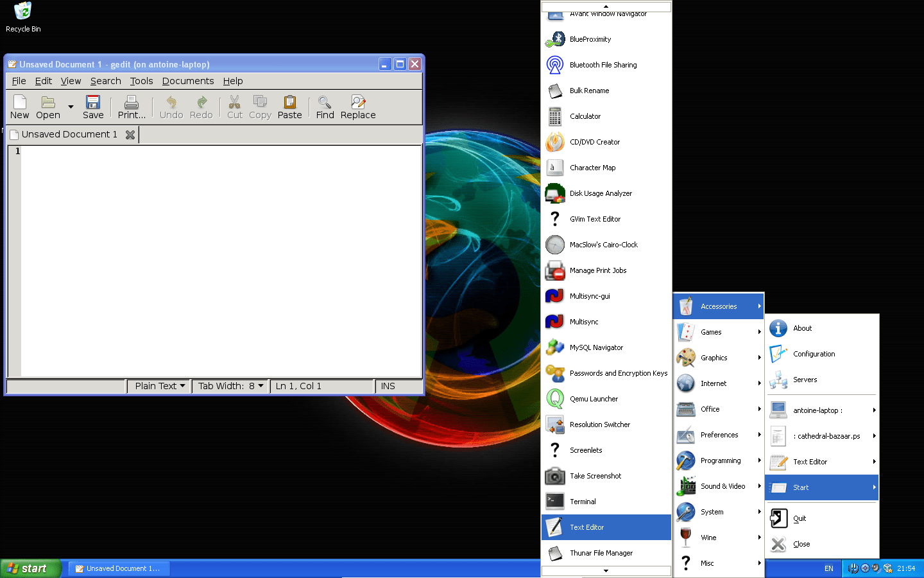This screenshot has height=578, width=924.
Task: Click Quit in the session menu
Action: point(800,518)
